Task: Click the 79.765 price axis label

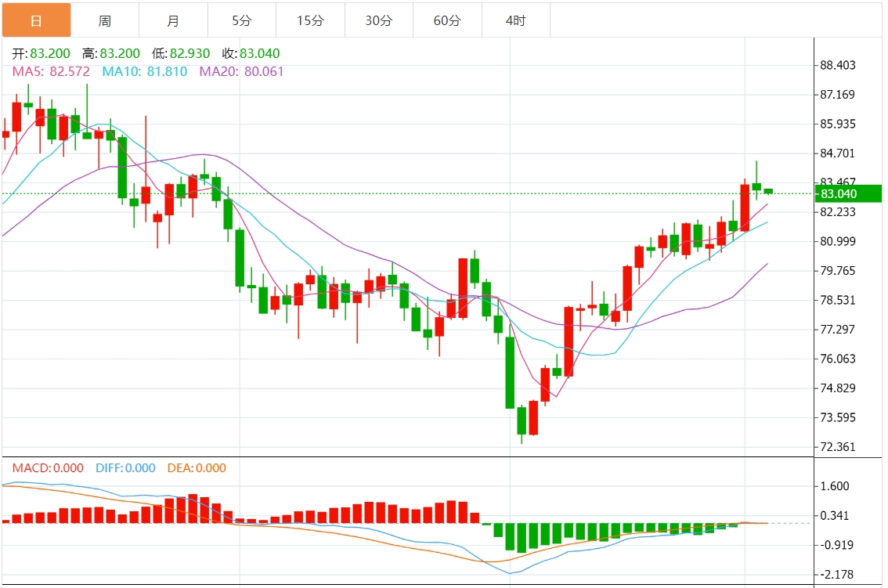Action: (x=838, y=271)
